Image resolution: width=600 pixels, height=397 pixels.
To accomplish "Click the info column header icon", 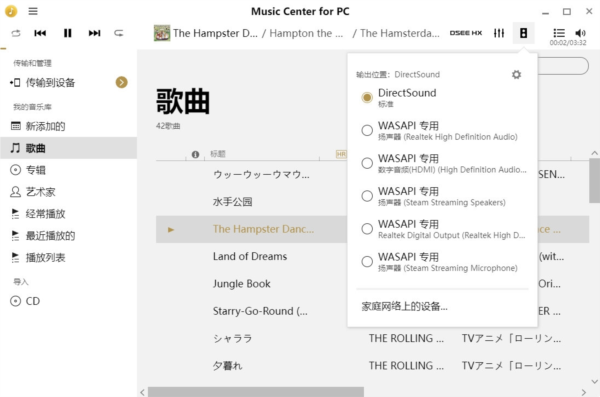I will coord(195,154).
